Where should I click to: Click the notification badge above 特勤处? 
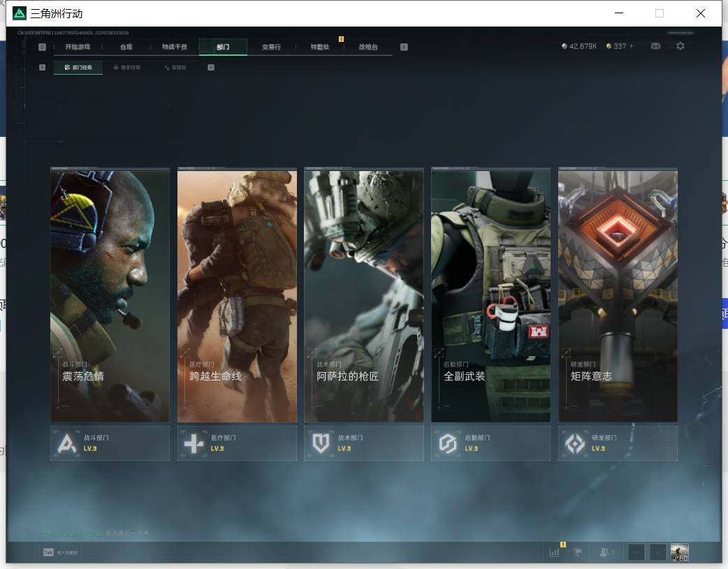341,39
